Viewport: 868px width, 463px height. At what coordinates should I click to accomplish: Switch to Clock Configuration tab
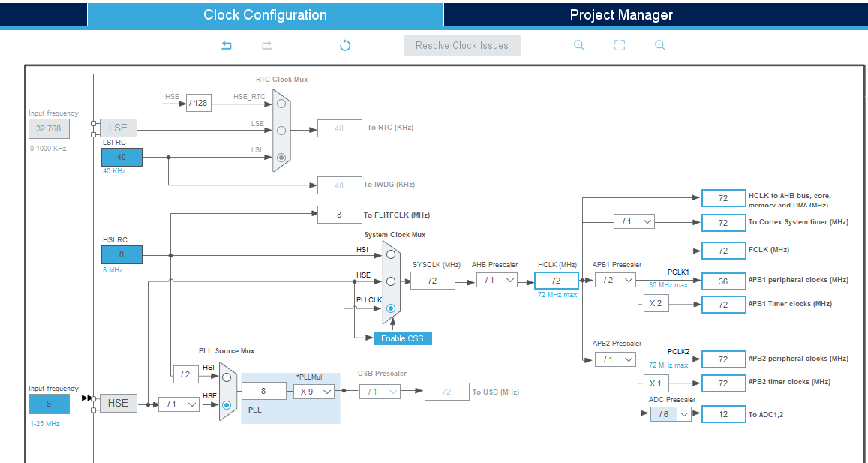tap(265, 14)
